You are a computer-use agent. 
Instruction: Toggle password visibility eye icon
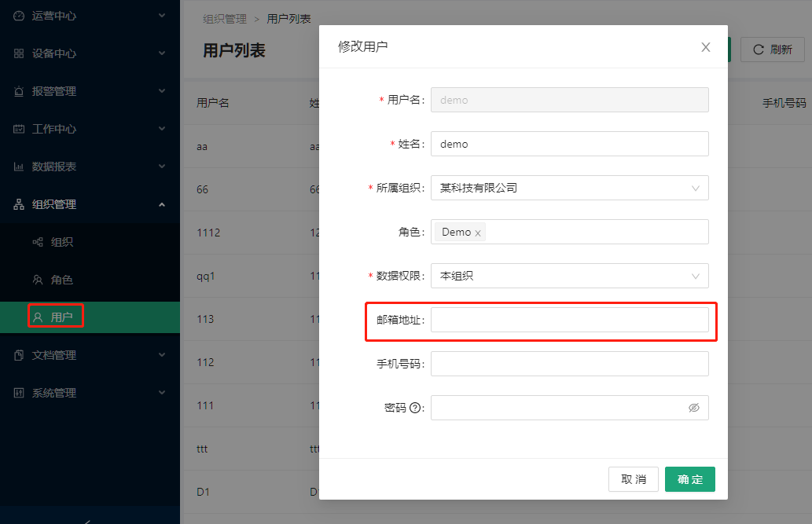[x=693, y=408]
